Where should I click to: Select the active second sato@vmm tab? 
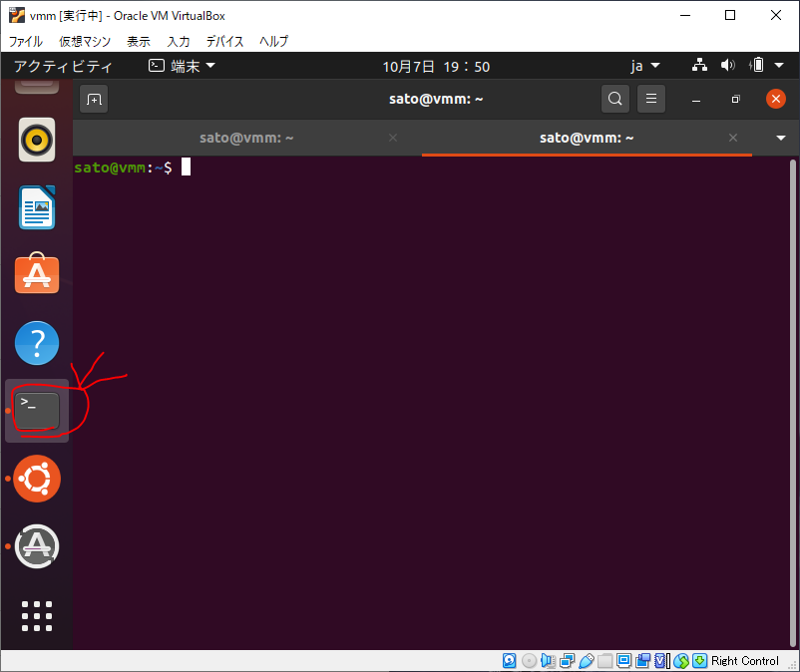[587, 138]
